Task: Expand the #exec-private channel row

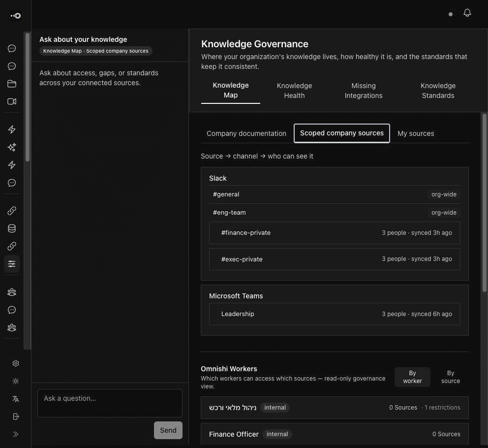Action: tap(335, 259)
